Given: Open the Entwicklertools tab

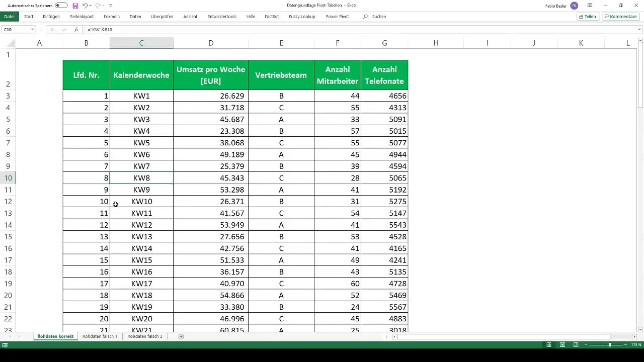Looking at the screenshot, I should tap(222, 17).
